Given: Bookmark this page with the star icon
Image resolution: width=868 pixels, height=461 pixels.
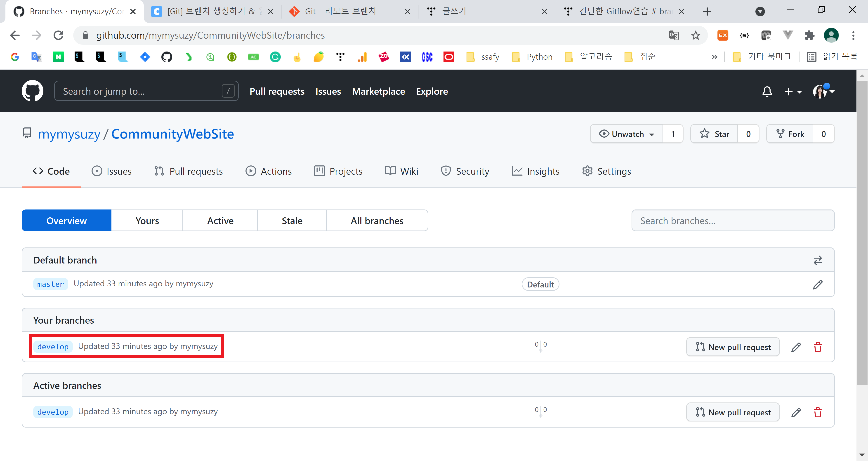Looking at the screenshot, I should [x=696, y=35].
